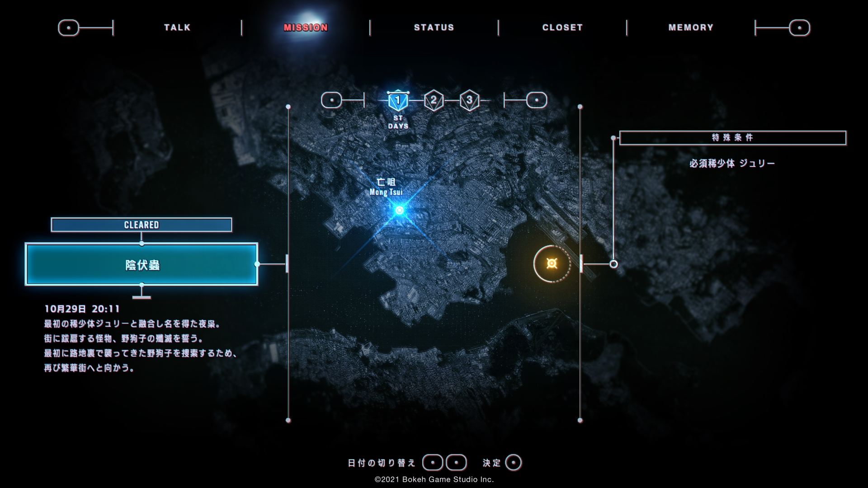Toggle the 陰伏蚤 mission selection

pos(142,264)
